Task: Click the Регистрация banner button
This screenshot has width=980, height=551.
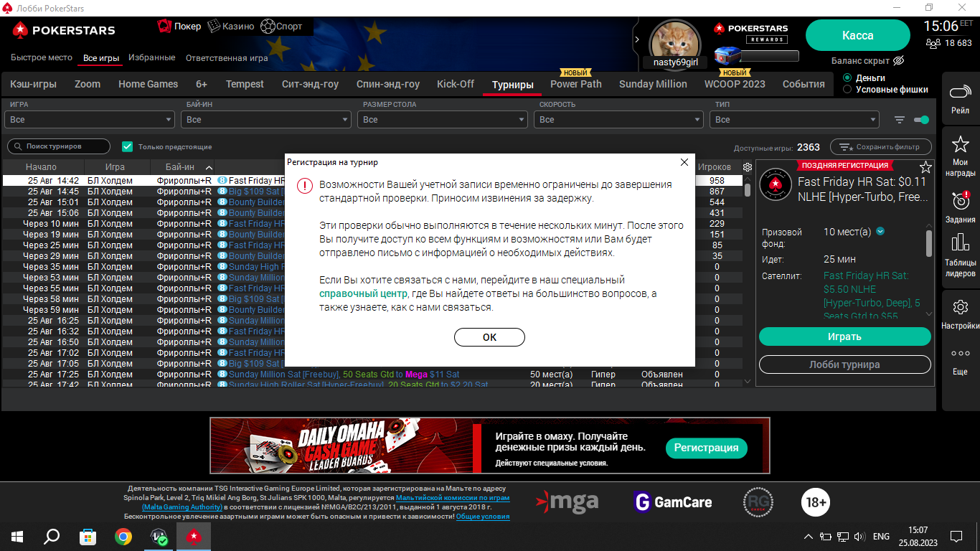Action: (706, 448)
